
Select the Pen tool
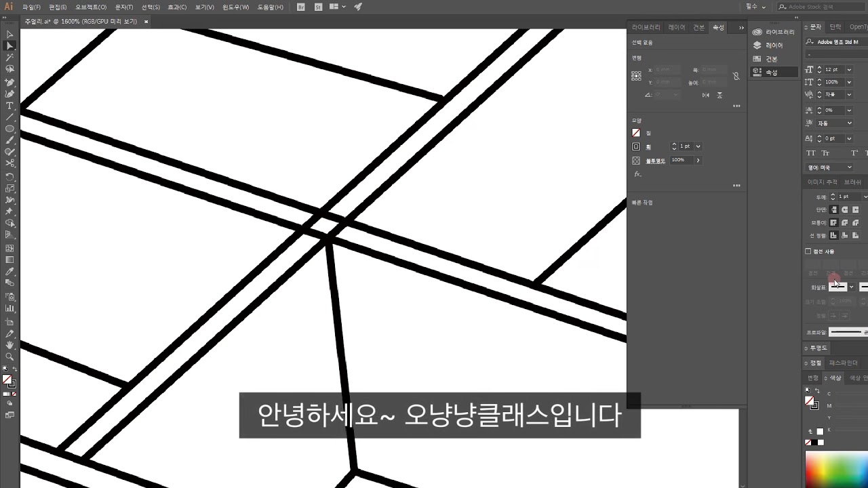pos(9,82)
